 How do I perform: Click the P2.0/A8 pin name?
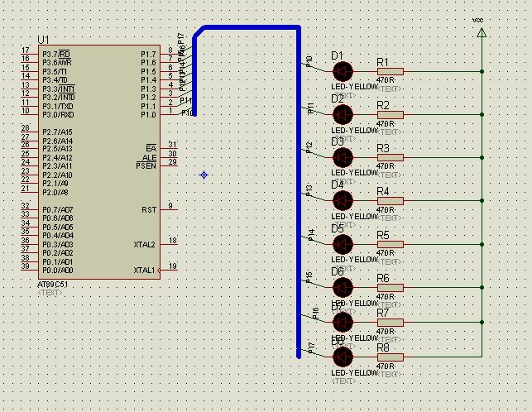(x=55, y=193)
